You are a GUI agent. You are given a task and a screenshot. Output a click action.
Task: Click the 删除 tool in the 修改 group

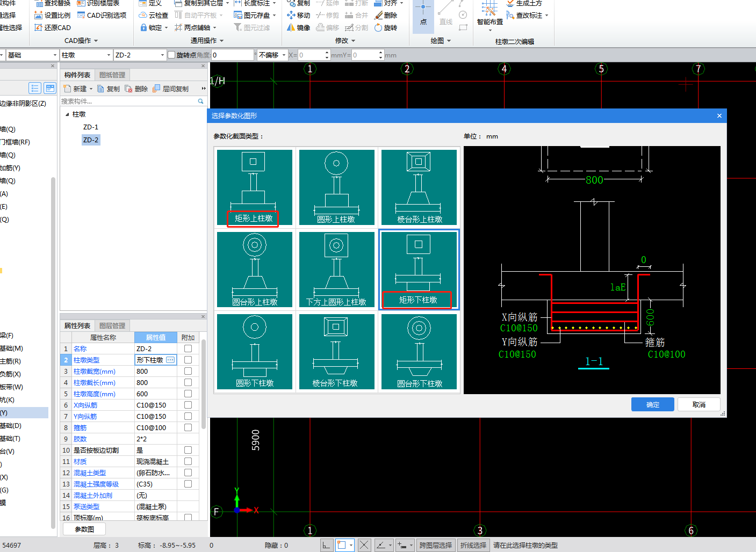[x=386, y=15]
